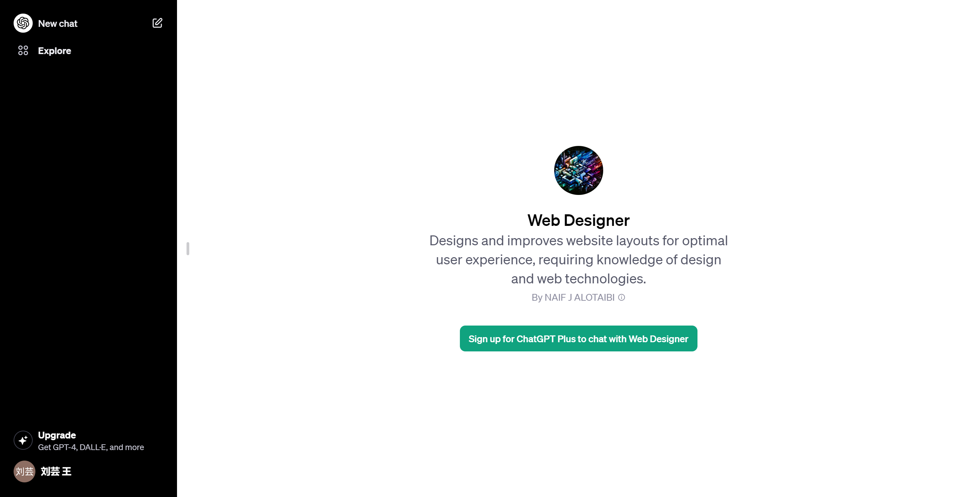Click the Web Designer description paragraph
The height and width of the screenshot is (497, 980).
point(578,260)
